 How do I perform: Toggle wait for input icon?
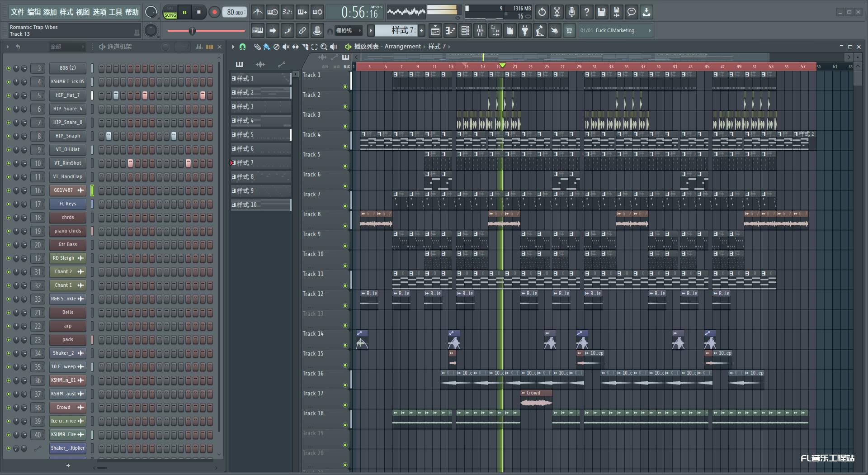[272, 12]
